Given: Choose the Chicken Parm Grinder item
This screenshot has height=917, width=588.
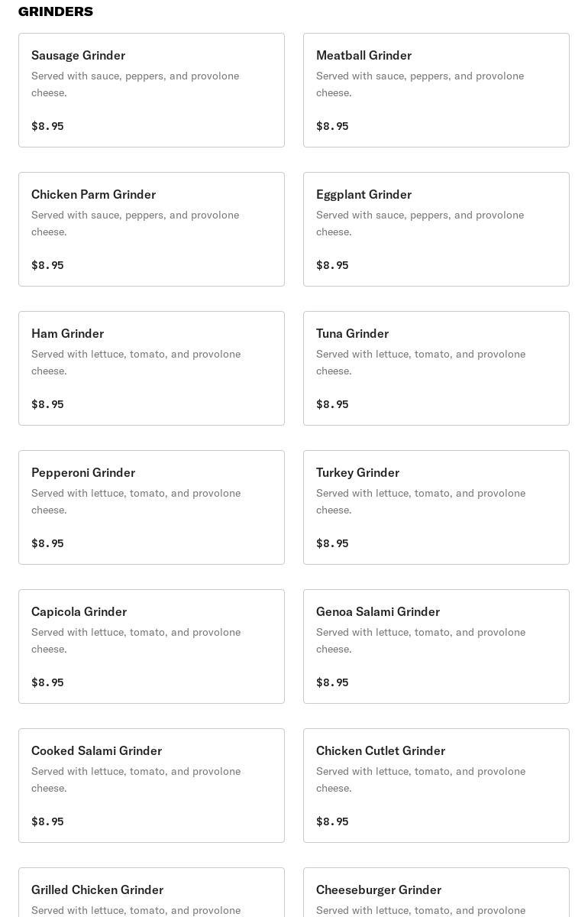Looking at the screenshot, I should point(151,229).
